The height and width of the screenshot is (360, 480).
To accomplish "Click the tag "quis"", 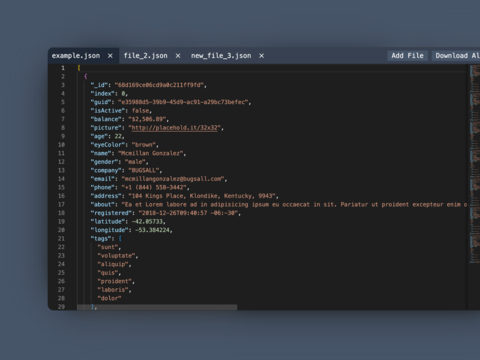I will 108,273.
